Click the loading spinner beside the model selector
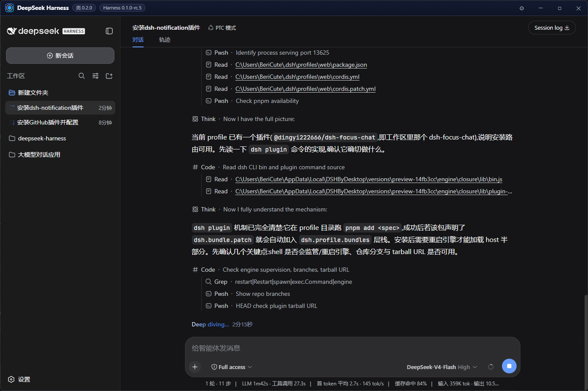This screenshot has width=588, height=391. pyautogui.click(x=491, y=367)
